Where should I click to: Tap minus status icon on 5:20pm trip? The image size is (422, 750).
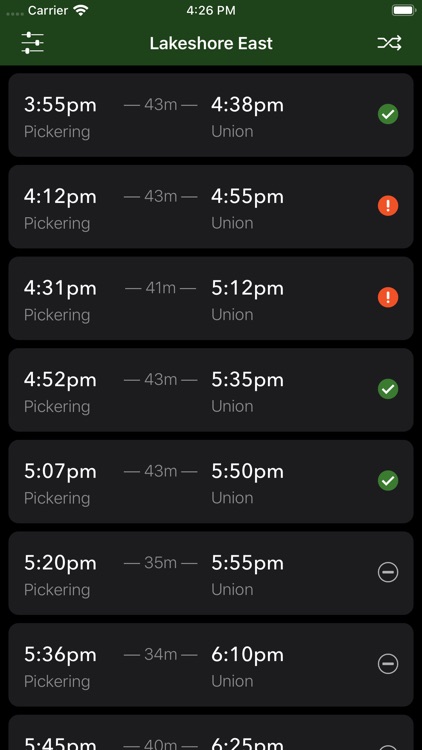click(388, 572)
